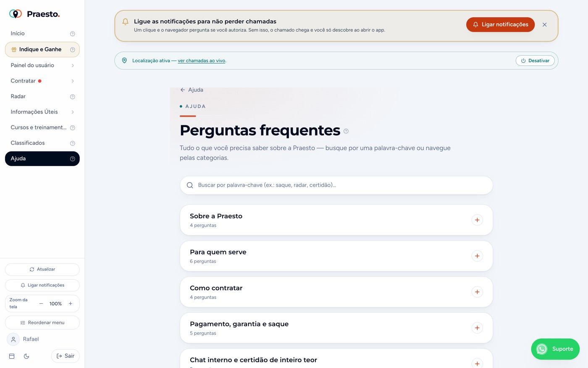Image resolution: width=588 pixels, height=368 pixels.
Task: Expand the Sobre a Praesto category
Action: [477, 220]
